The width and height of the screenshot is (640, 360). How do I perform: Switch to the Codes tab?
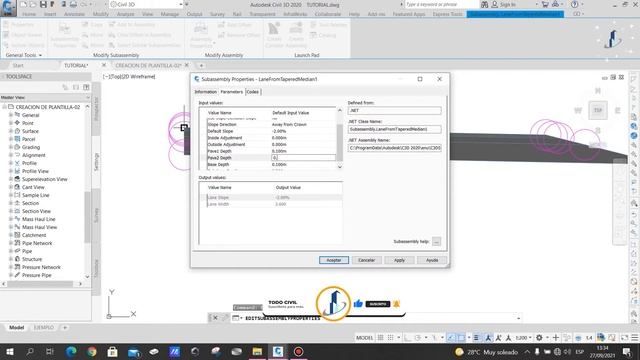252,92
